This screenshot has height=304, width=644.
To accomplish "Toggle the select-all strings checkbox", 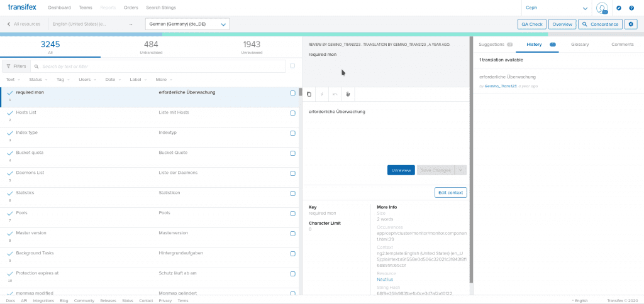I will [x=292, y=65].
